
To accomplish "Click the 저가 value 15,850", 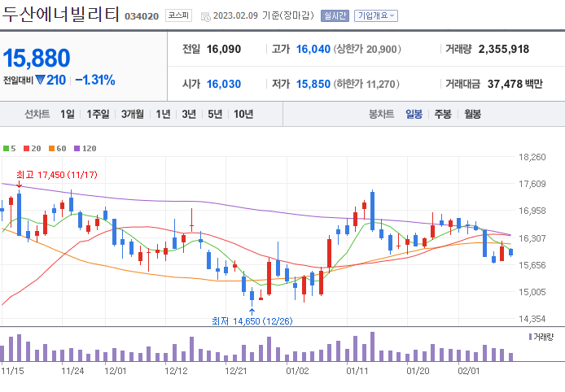I will pos(313,84).
